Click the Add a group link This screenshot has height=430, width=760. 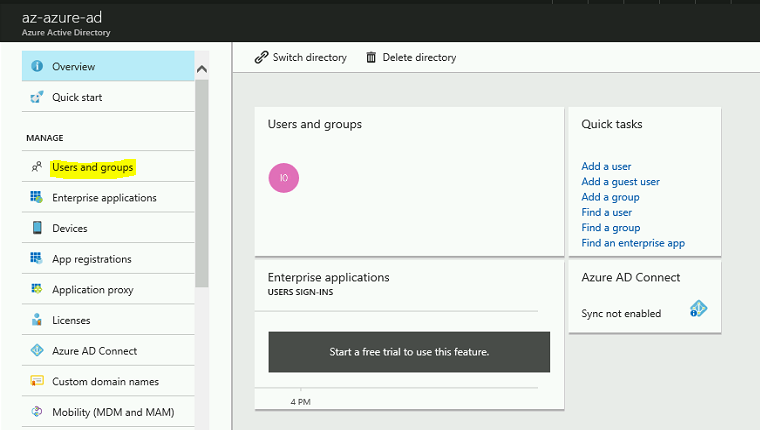point(610,197)
